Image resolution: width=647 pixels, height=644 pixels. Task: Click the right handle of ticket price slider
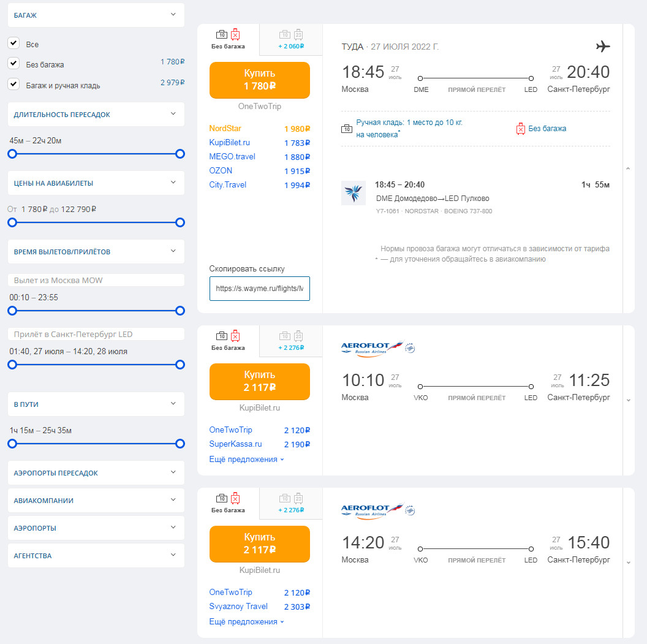pos(180,222)
